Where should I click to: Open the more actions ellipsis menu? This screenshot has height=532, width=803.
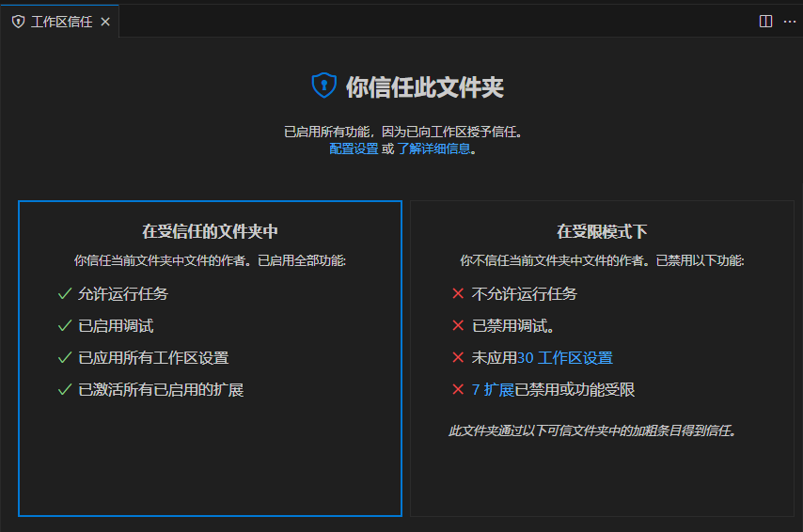789,22
